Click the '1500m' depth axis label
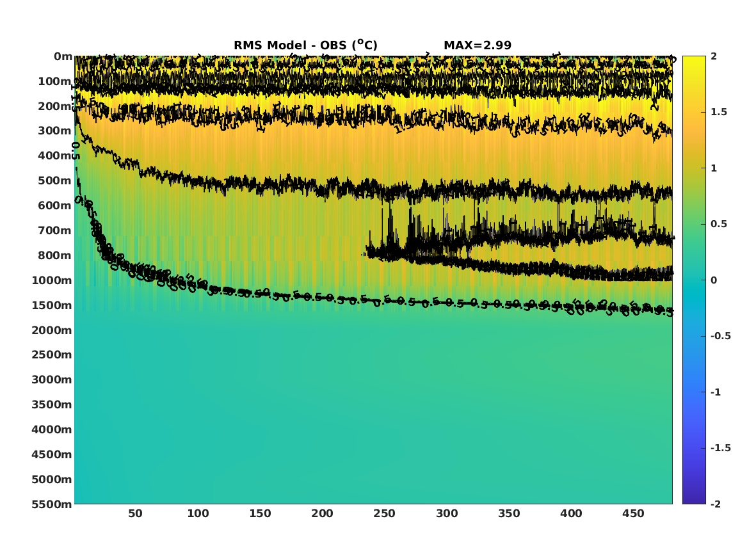 [x=52, y=305]
